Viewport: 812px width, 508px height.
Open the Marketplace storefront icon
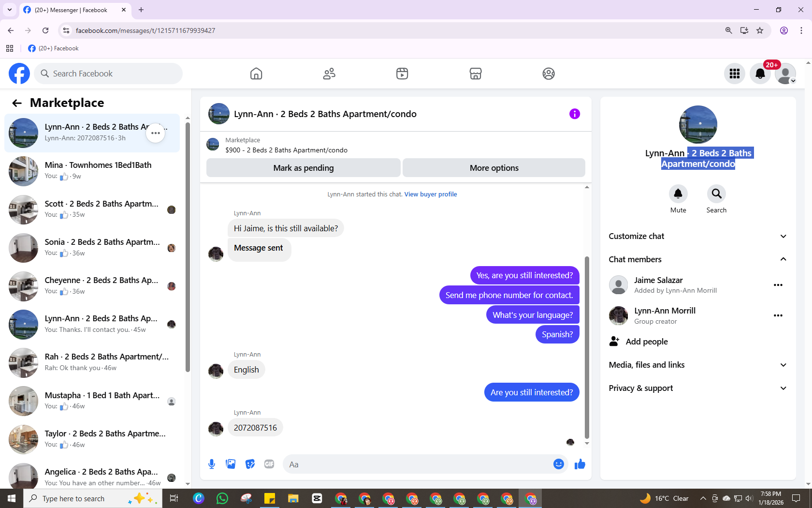pos(476,74)
